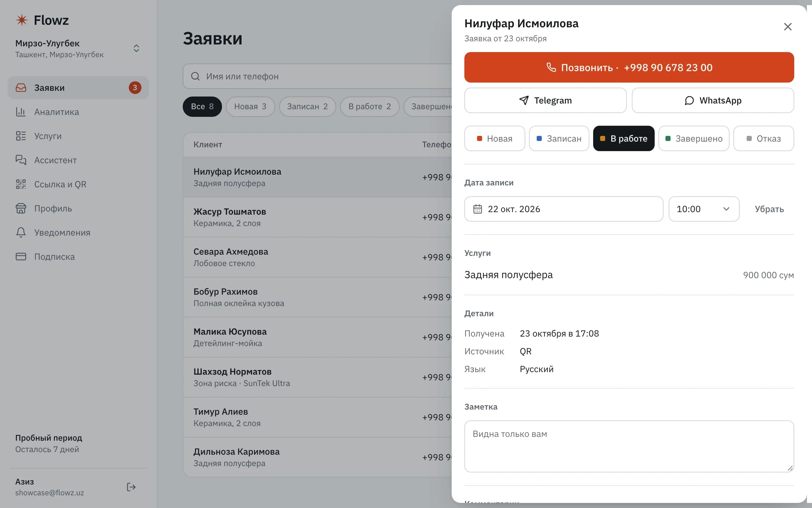Viewport: 812px width, 508px height.
Task: Call +998 90 678 23 00
Action: coord(629,67)
